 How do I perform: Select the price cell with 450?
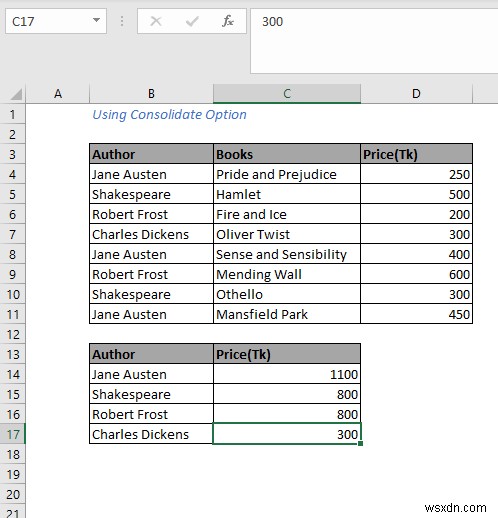tap(416, 314)
